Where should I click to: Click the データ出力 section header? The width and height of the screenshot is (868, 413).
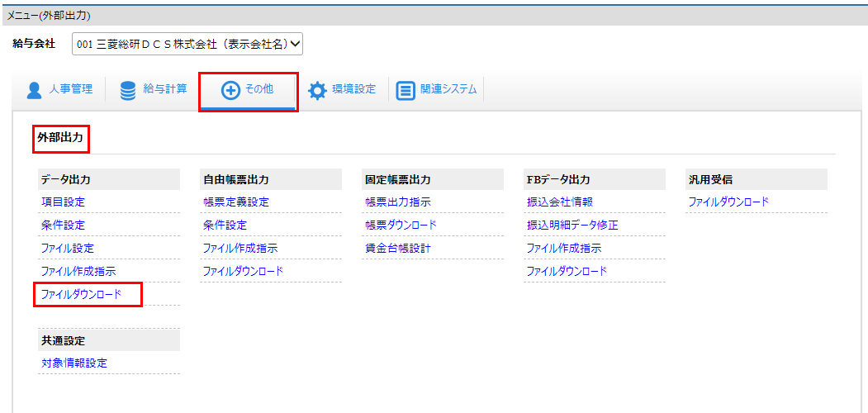pyautogui.click(x=109, y=179)
